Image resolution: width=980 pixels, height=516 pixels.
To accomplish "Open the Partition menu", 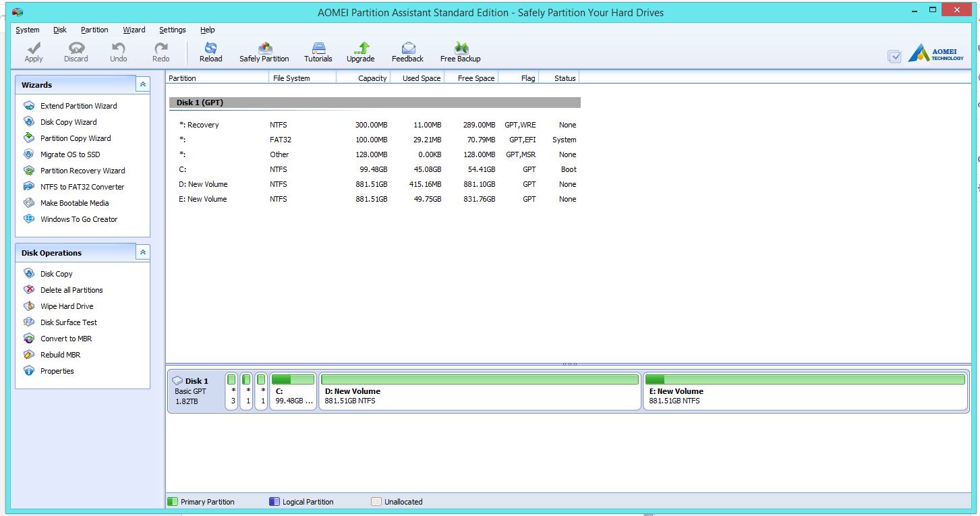I will [x=94, y=30].
